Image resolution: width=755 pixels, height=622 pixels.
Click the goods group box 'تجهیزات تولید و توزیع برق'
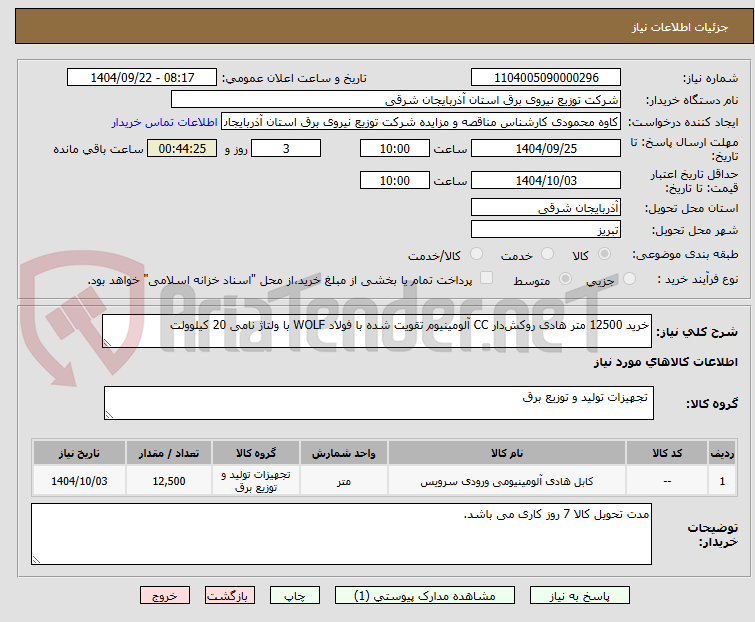coord(379,403)
